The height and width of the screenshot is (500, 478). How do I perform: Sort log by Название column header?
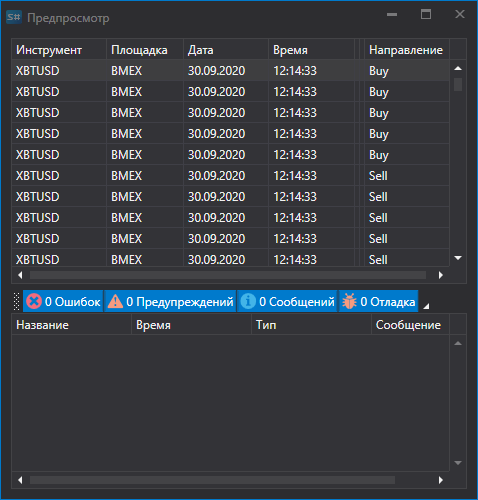pyautogui.click(x=71, y=325)
